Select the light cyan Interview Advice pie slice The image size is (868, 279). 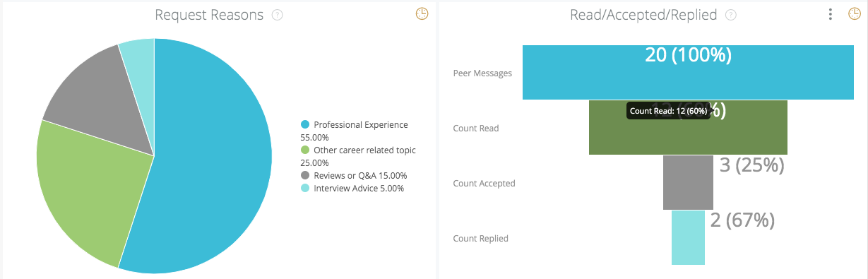(139, 71)
